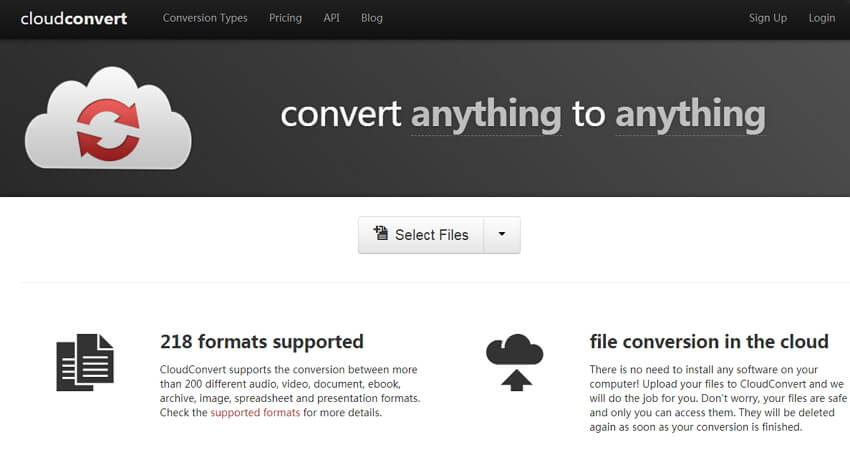Click the file icon inside Select Files
Image resolution: width=850 pixels, height=465 pixels.
[x=381, y=233]
